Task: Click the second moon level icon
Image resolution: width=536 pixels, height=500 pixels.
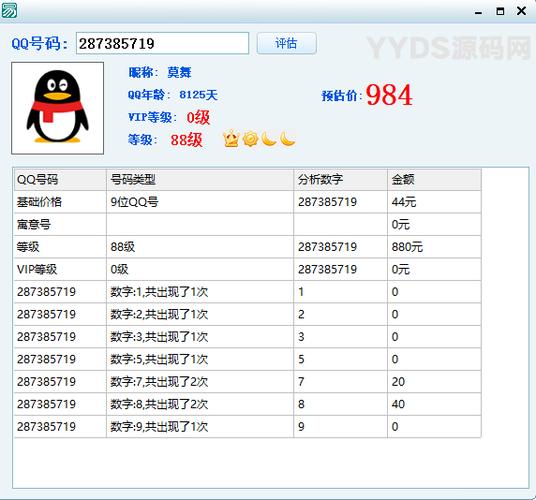Action: [x=288, y=139]
